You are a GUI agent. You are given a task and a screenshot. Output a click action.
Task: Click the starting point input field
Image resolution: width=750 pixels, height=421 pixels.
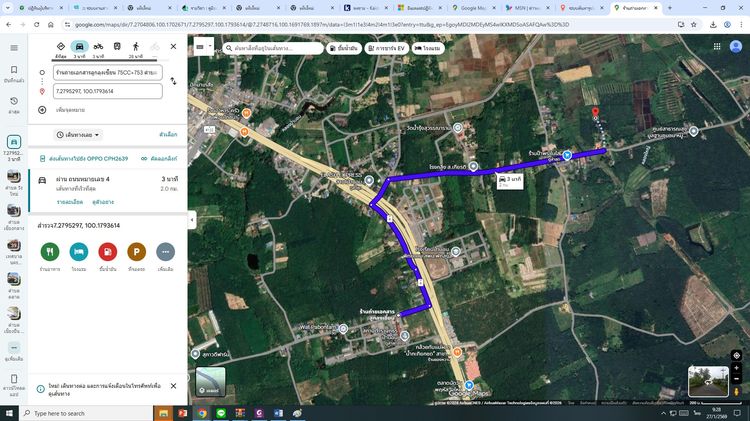(x=106, y=72)
